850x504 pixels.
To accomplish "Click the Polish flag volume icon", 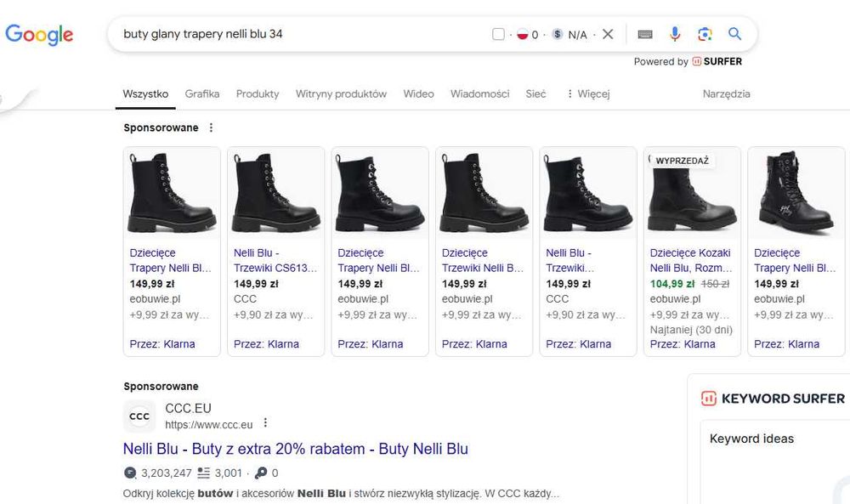I will point(522,34).
